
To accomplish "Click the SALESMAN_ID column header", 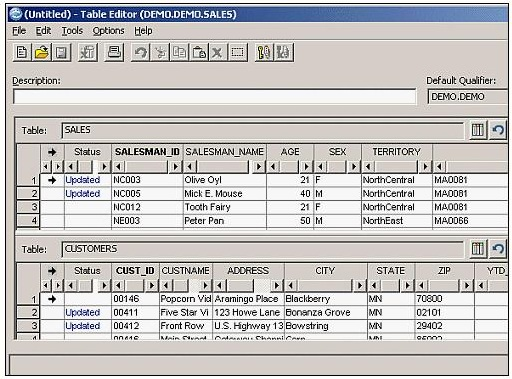I will coord(147,152).
